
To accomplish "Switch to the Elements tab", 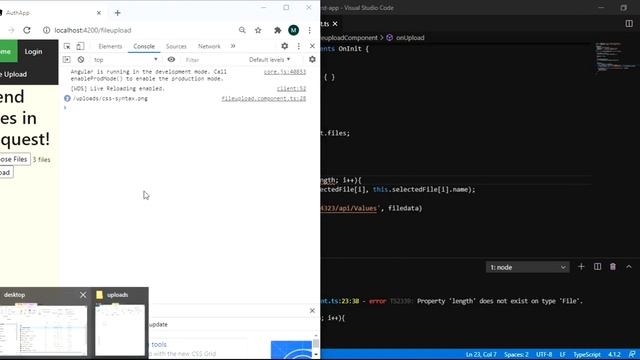I will point(110,46).
